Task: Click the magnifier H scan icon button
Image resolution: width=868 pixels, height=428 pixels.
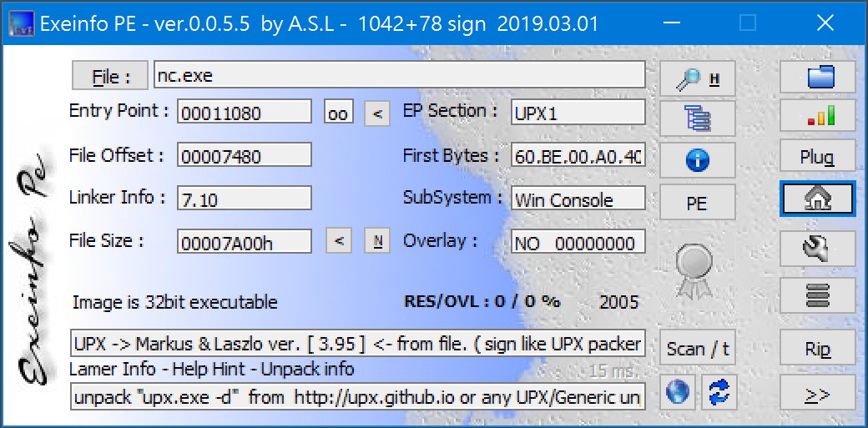Action: tap(698, 78)
